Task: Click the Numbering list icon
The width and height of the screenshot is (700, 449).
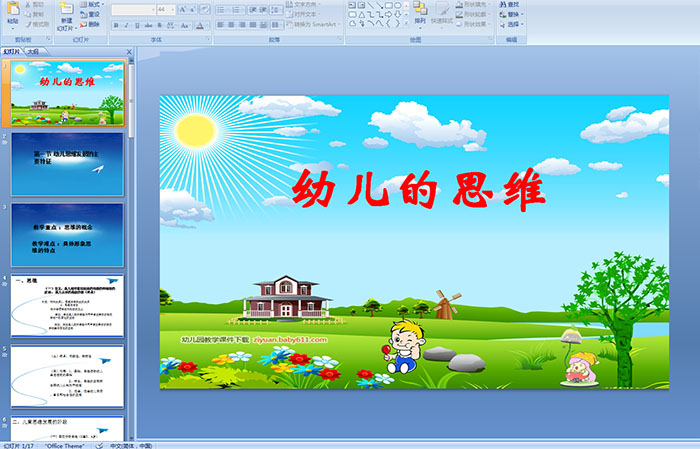Action: click(x=237, y=10)
